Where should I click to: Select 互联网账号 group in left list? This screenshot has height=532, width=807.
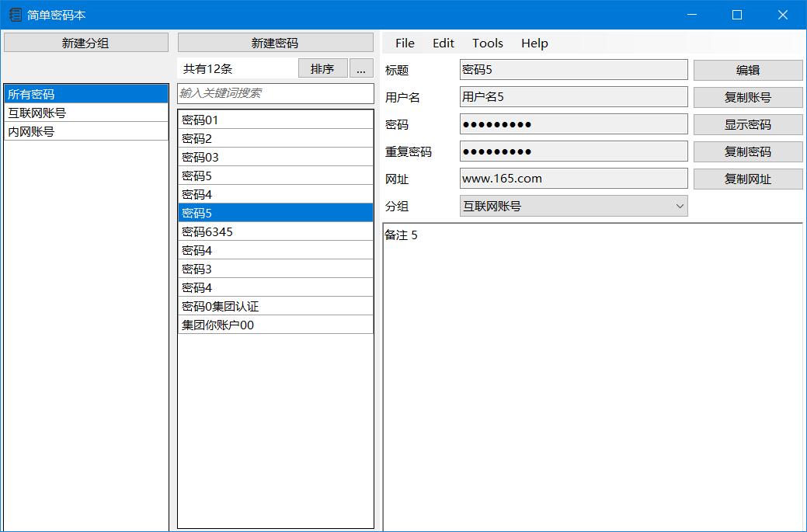pyautogui.click(x=85, y=113)
